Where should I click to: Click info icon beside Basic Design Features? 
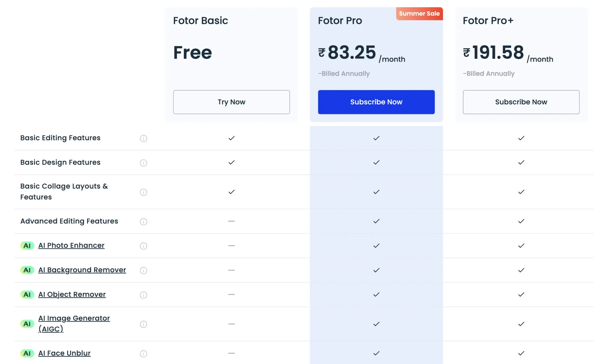tap(143, 163)
